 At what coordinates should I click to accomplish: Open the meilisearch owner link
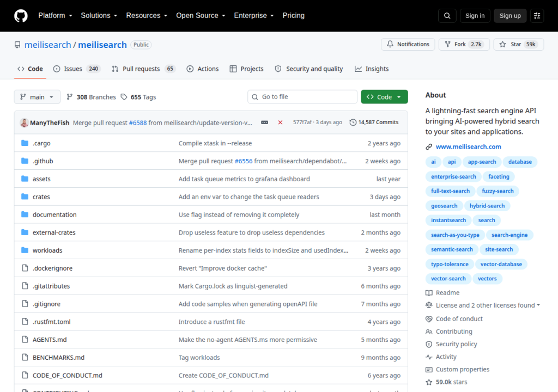[48, 45]
